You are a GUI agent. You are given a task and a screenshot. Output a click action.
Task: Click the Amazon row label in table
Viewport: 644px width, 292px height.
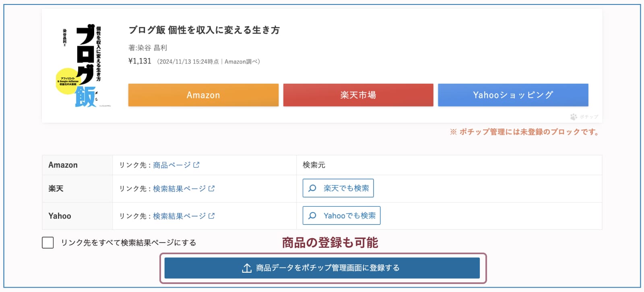[x=63, y=165]
